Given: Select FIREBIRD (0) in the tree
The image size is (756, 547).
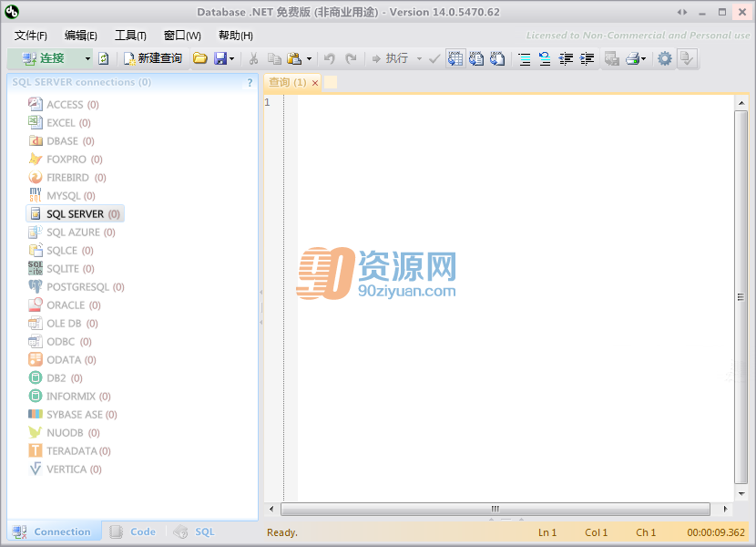Looking at the screenshot, I should (x=67, y=178).
